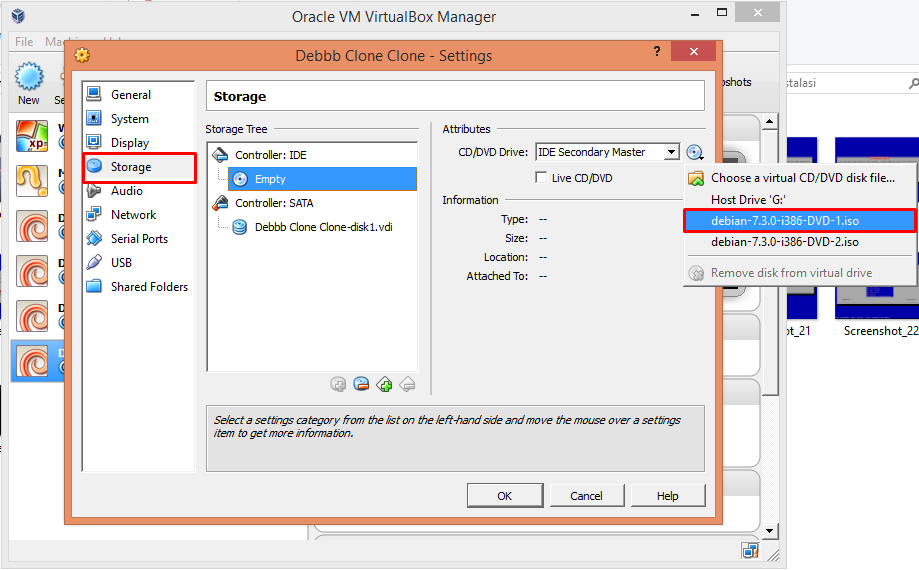This screenshot has width=919, height=570.
Task: Click the scrollbar down arrow in Manager window
Action: tap(769, 531)
